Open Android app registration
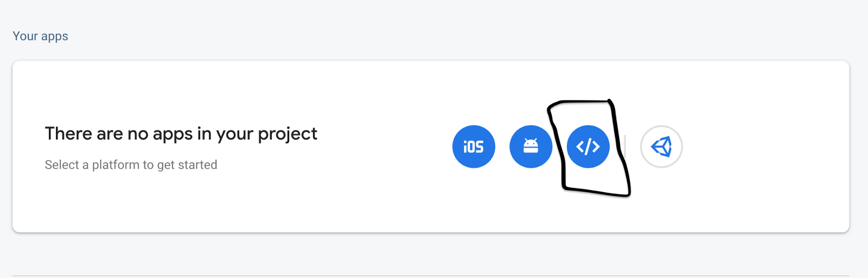868x278 pixels. (531, 147)
